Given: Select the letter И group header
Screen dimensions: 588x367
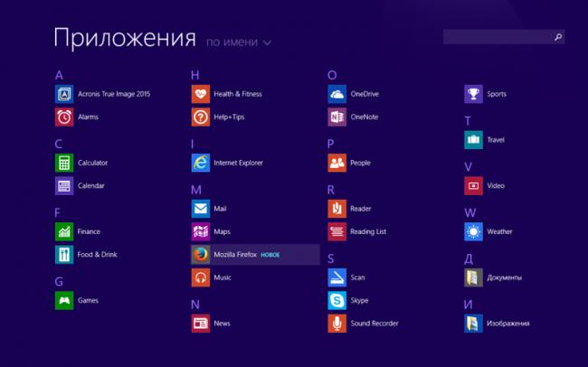Looking at the screenshot, I should 469,305.
